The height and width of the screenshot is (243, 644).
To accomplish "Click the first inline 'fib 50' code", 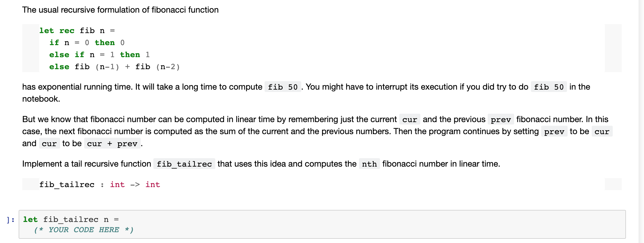I will pyautogui.click(x=283, y=87).
